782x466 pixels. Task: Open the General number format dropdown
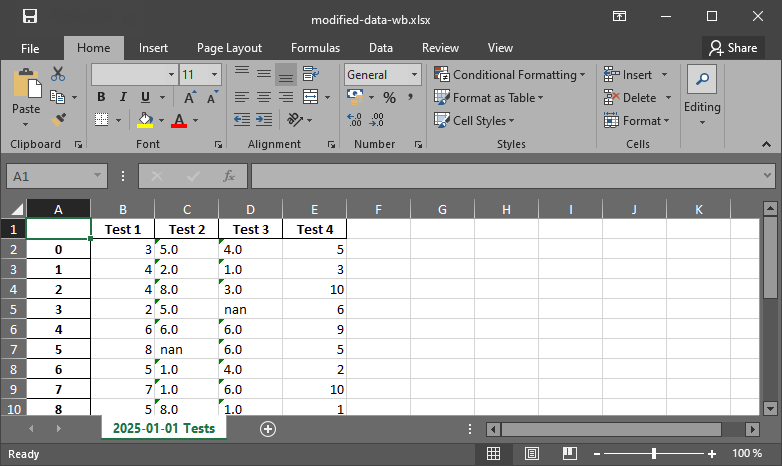point(414,74)
